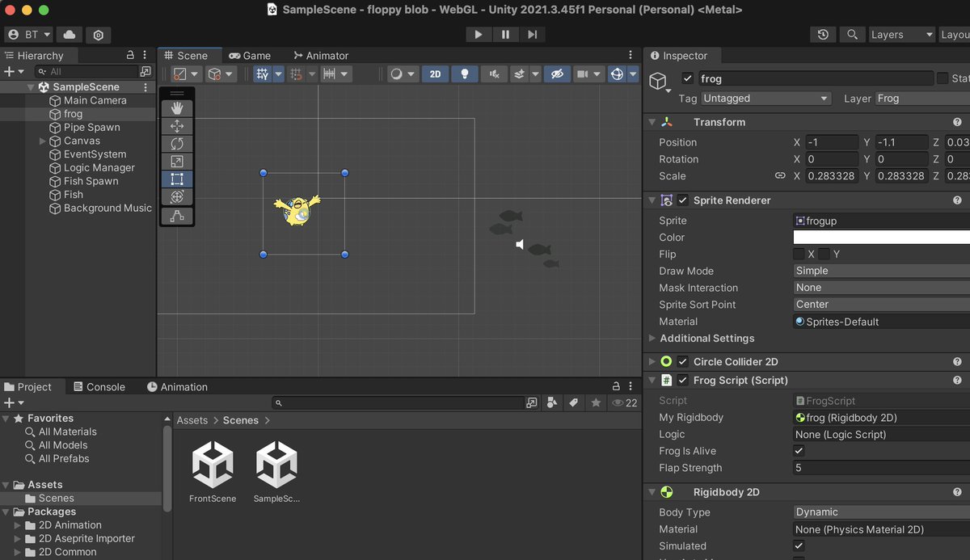Click the Pause button
The image size is (970, 560).
pos(505,34)
